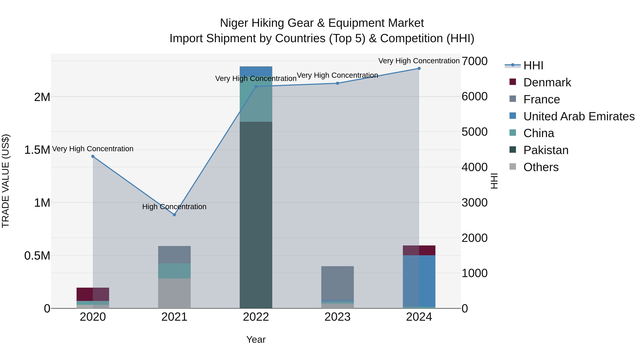Click the United Arab Emirates blue swatch

pyautogui.click(x=513, y=116)
